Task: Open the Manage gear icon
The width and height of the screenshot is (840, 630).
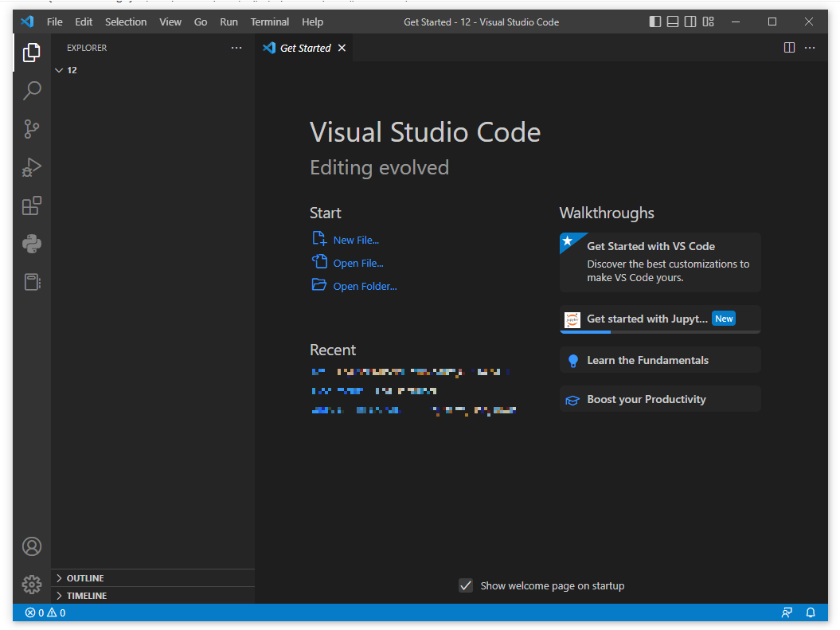Action: [x=32, y=585]
